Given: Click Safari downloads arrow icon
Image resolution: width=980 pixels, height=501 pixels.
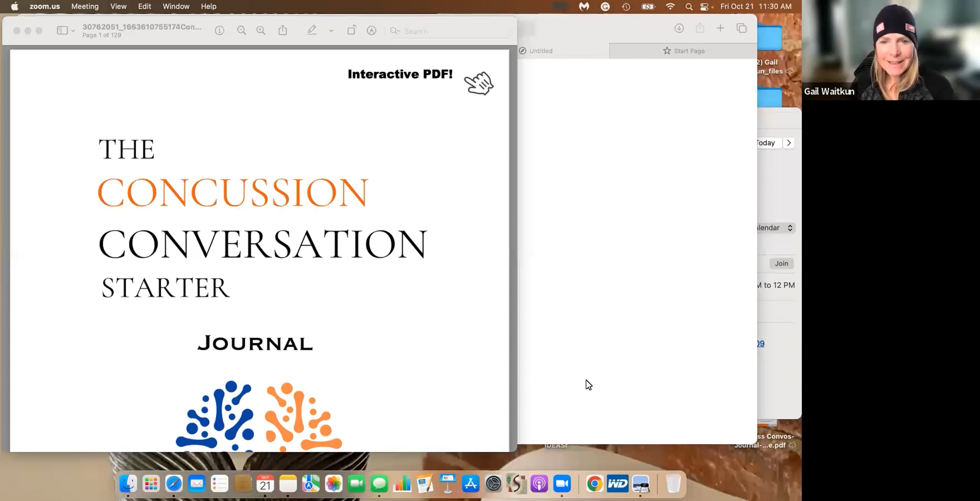Looking at the screenshot, I should click(679, 28).
